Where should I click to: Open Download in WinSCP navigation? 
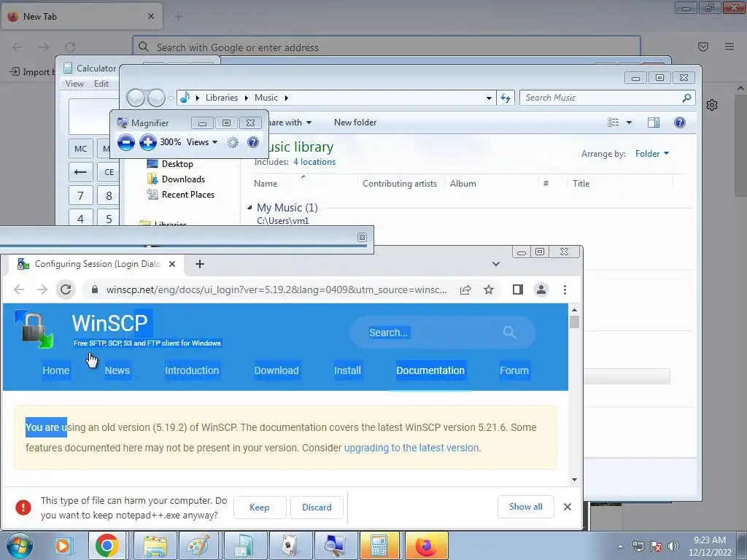[x=276, y=370]
